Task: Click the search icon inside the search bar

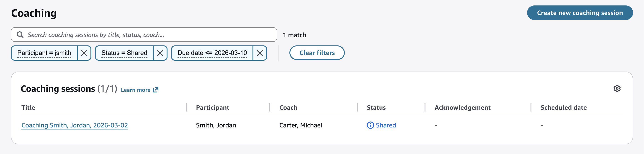Action: (20, 34)
